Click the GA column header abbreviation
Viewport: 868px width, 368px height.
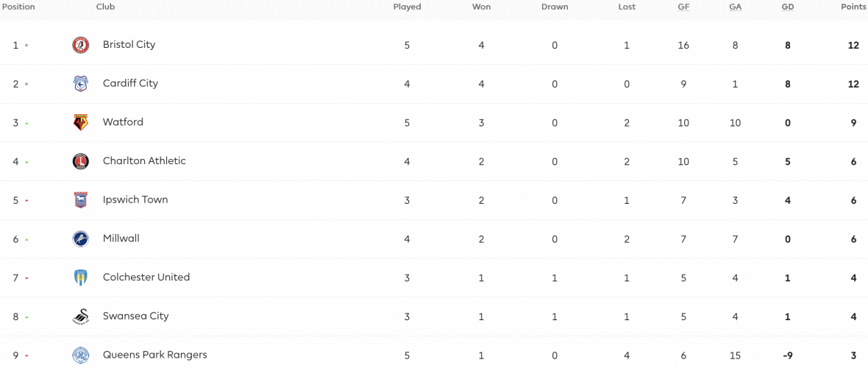tap(735, 7)
